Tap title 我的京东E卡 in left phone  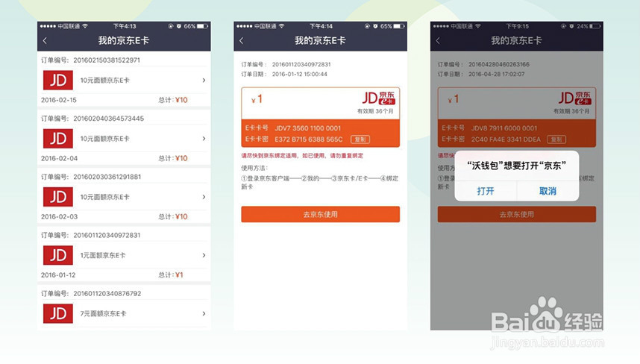click(124, 40)
